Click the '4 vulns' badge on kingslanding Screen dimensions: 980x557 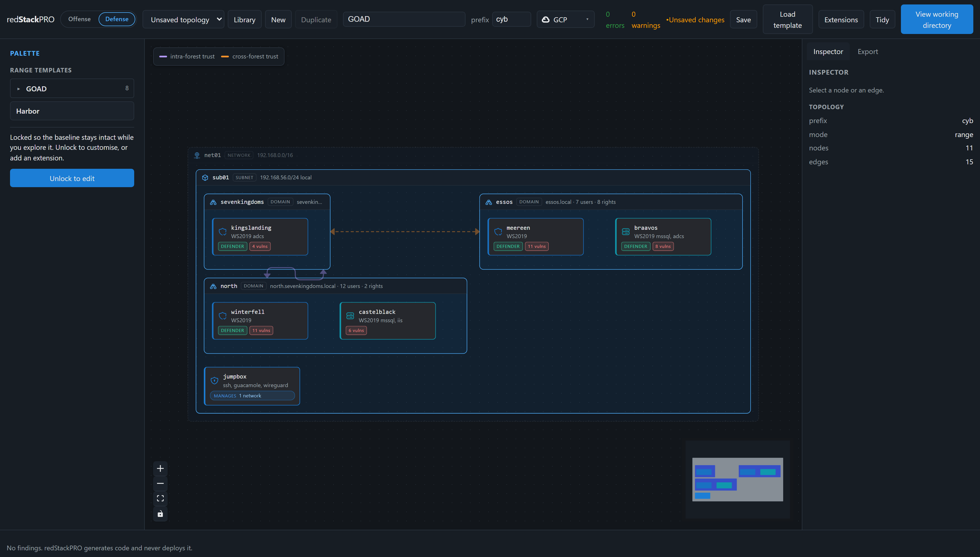[x=260, y=246]
